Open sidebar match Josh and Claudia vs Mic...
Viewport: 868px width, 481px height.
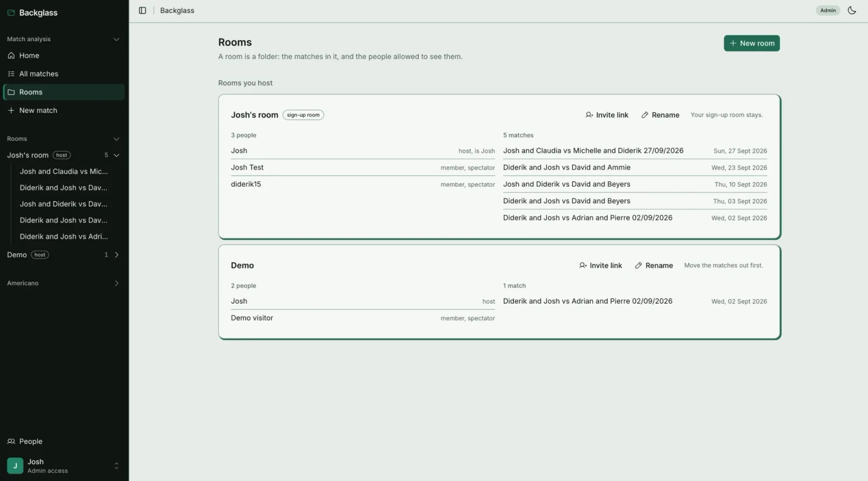tap(64, 171)
